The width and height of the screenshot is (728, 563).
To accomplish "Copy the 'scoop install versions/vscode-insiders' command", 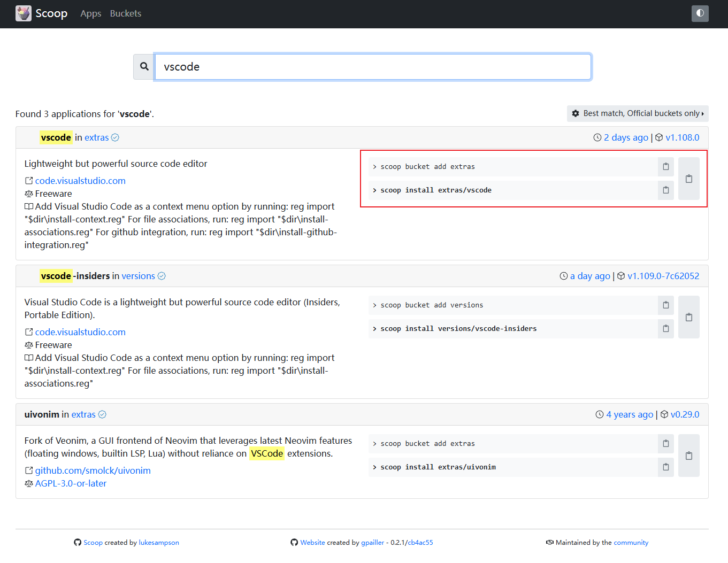I will [x=665, y=329].
